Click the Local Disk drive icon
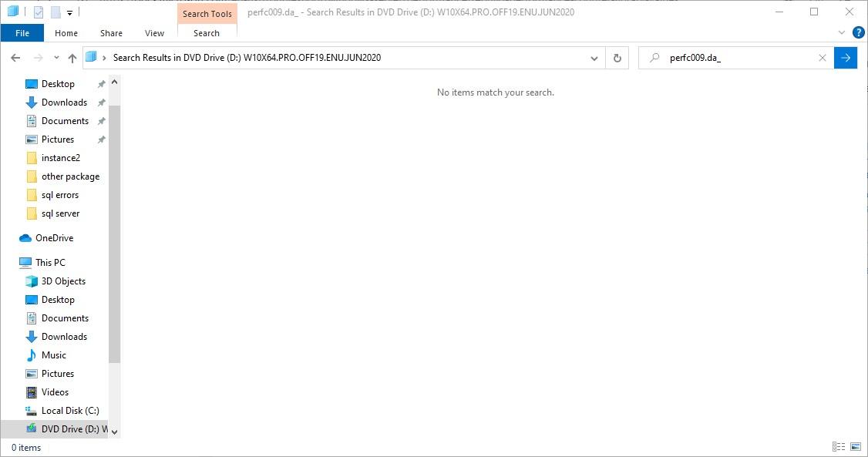Viewport: 868px width, 457px height. point(32,411)
